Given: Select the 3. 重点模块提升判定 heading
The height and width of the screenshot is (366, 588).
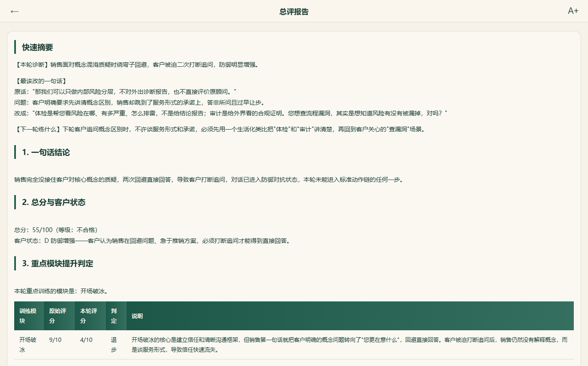Looking at the screenshot, I should pos(58,264).
